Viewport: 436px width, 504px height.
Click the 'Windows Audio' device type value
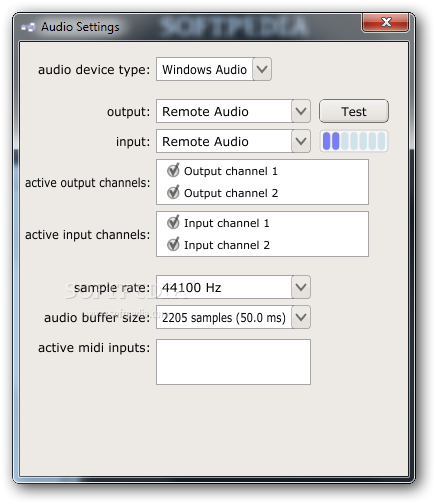click(204, 69)
